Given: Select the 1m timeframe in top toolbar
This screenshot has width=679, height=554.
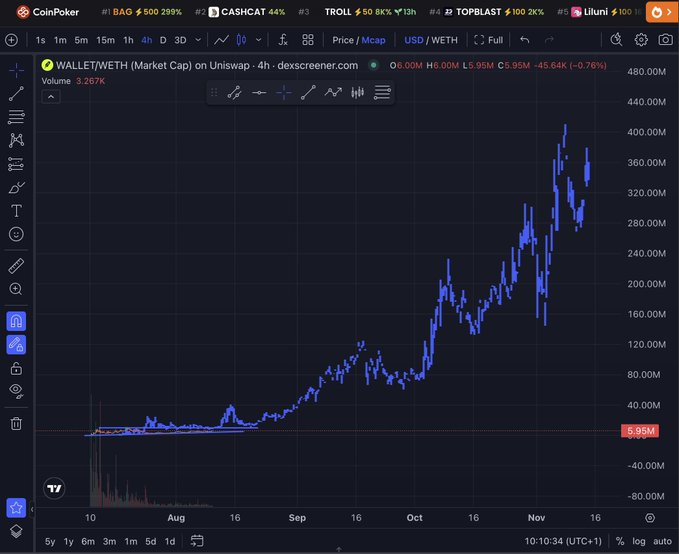Looking at the screenshot, I should coord(60,40).
